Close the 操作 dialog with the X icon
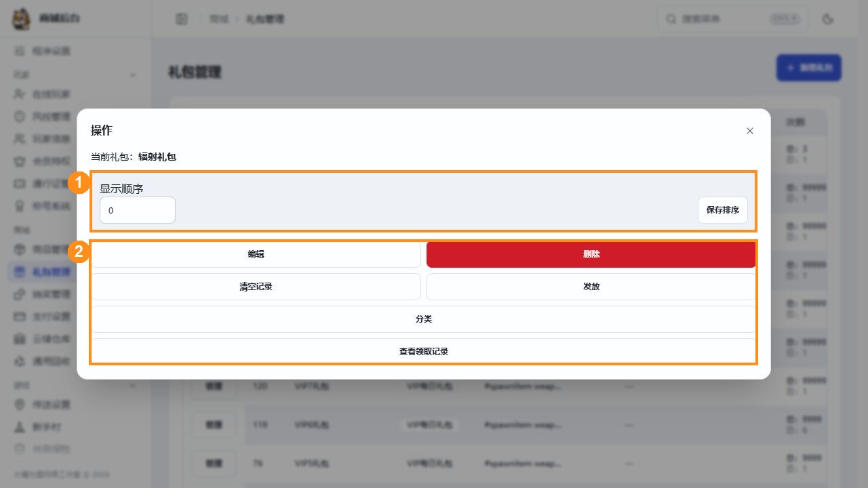This screenshot has width=868, height=488. point(749,131)
